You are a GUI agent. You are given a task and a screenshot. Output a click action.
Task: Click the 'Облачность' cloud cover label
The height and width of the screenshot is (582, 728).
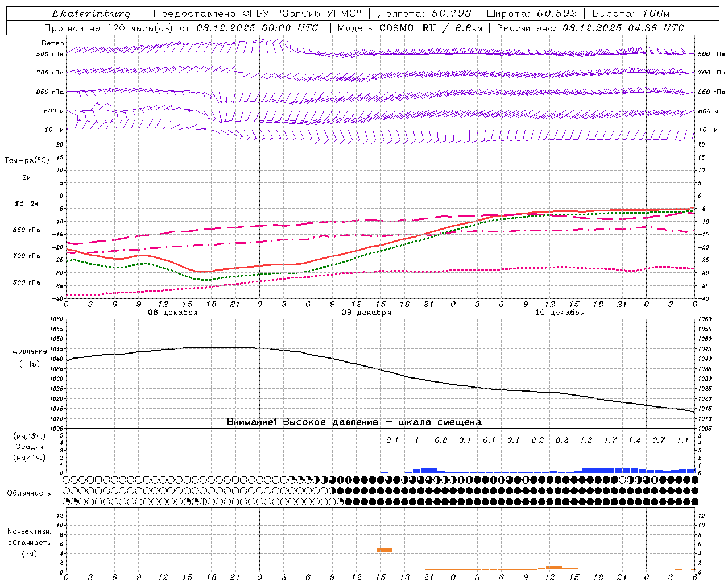29,493
